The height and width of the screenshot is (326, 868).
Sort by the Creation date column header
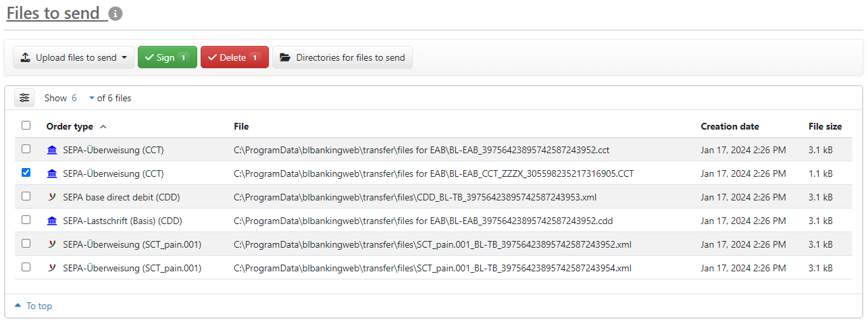click(x=730, y=126)
